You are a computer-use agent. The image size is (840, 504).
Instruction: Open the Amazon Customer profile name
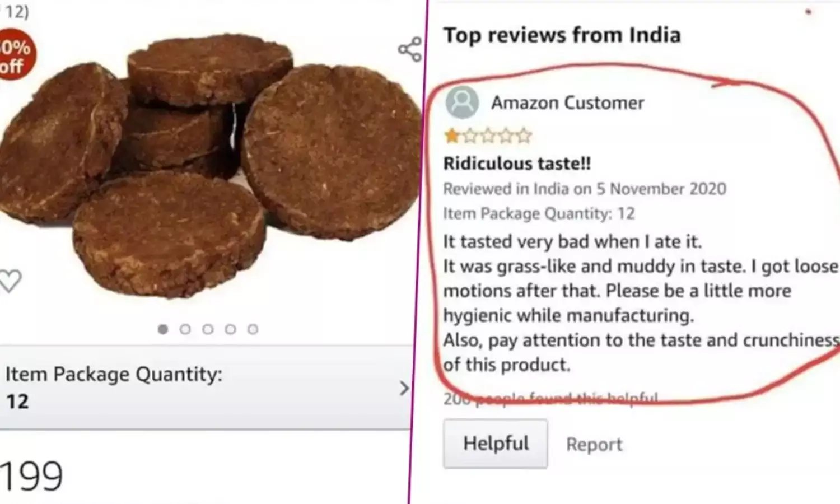(568, 103)
